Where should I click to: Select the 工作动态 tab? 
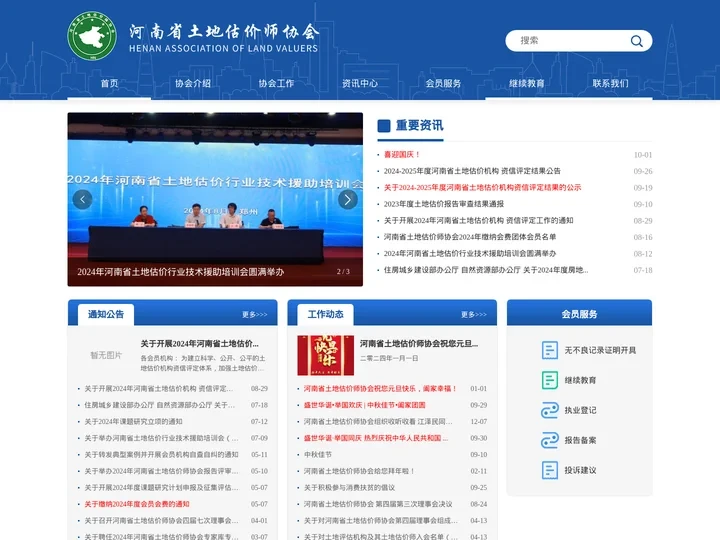326,315
